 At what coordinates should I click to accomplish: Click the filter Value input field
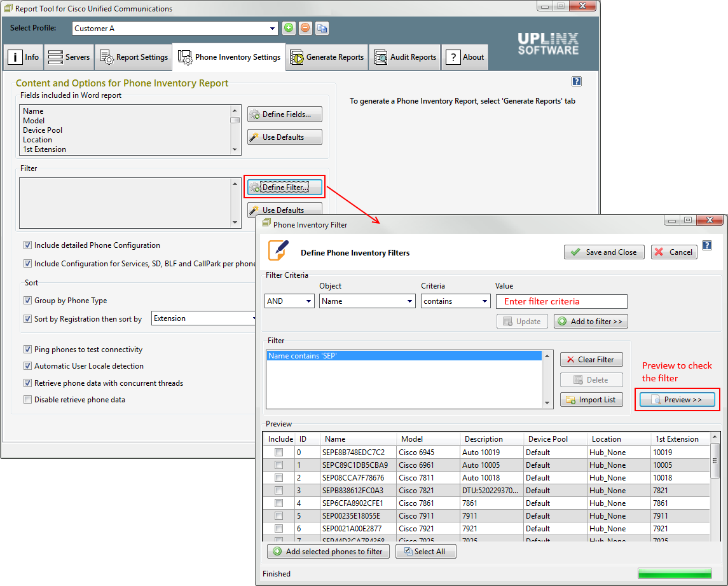pos(561,301)
